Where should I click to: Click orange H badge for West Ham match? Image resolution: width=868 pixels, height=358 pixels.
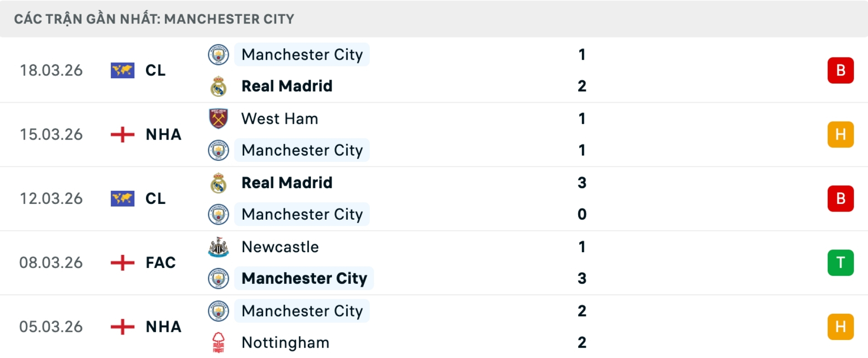pyautogui.click(x=840, y=134)
